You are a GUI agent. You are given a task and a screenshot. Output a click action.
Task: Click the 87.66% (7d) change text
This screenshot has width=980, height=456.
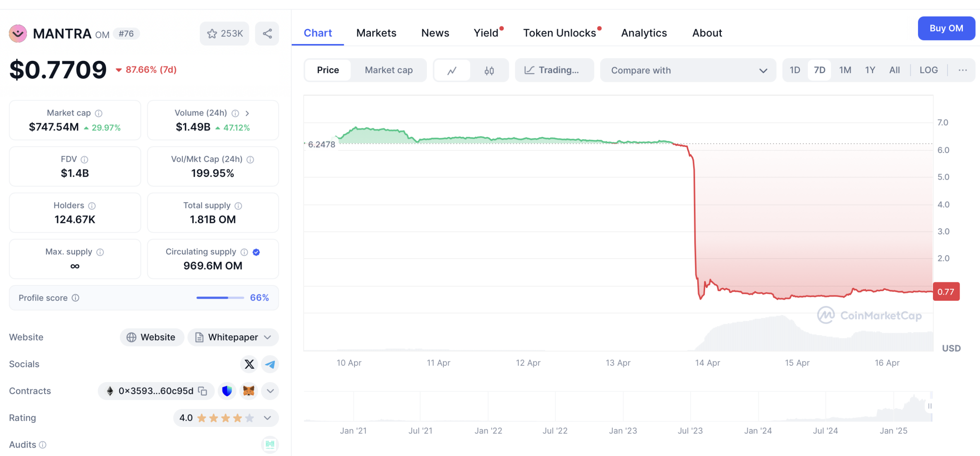click(151, 70)
